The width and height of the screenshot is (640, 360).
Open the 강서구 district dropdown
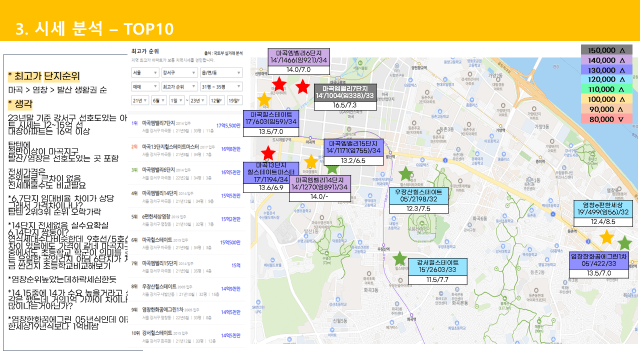[x=179, y=73]
